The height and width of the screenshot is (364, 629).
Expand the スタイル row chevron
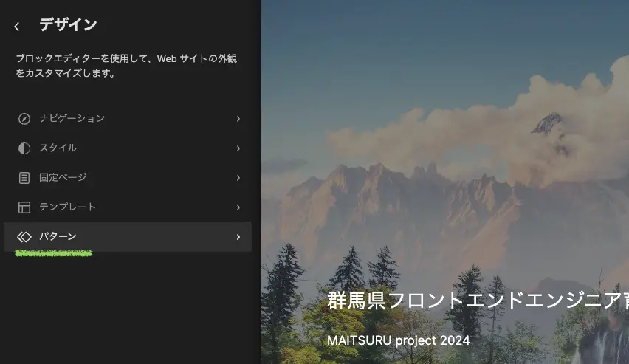(238, 148)
